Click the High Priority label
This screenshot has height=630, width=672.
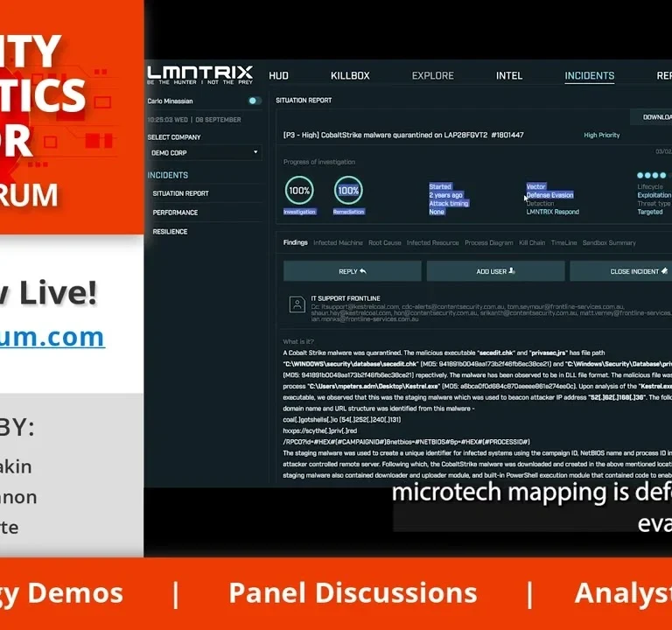[602, 135]
